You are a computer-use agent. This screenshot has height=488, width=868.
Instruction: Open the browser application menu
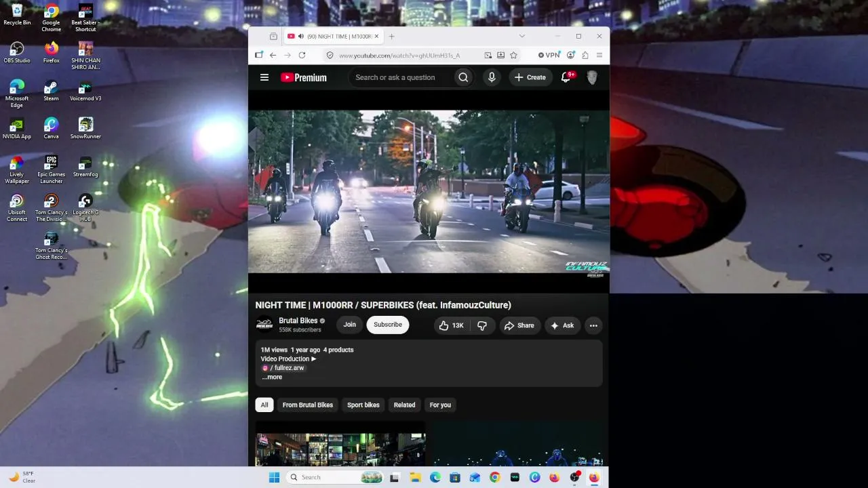[x=599, y=55]
